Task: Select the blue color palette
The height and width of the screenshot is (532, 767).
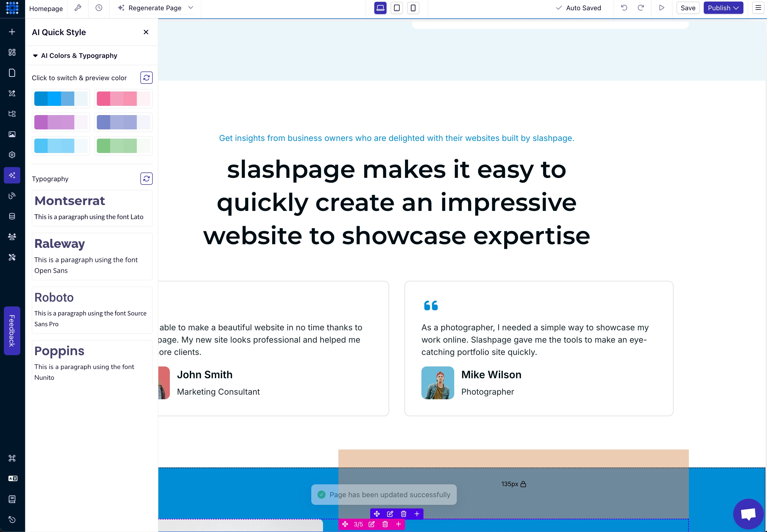Action: click(x=61, y=99)
